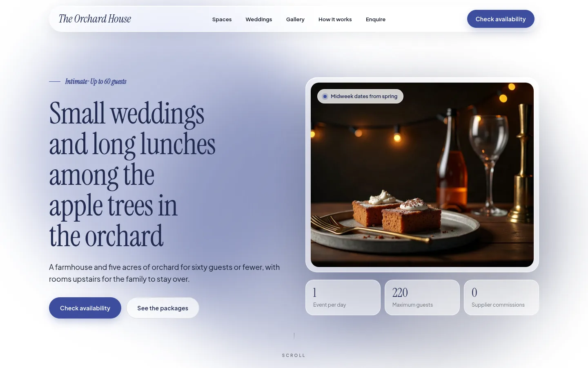Click Check availability in the header
588x368 pixels.
[501, 19]
